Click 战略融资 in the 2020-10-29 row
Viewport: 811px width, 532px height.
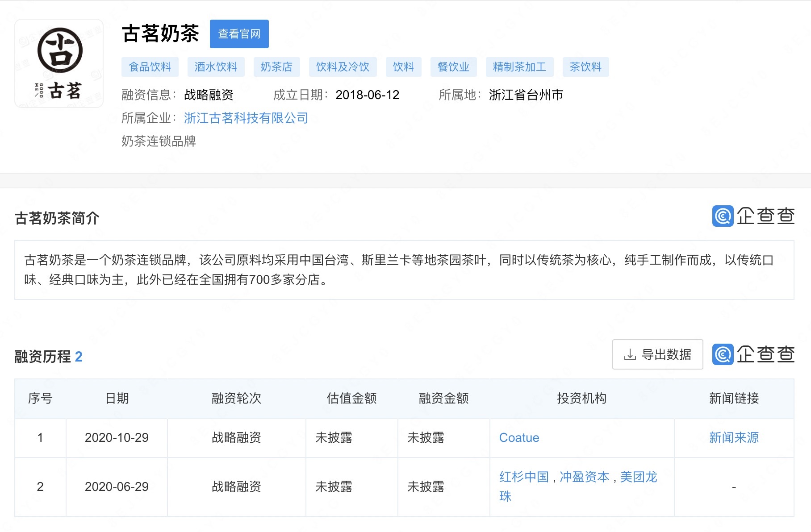click(236, 437)
